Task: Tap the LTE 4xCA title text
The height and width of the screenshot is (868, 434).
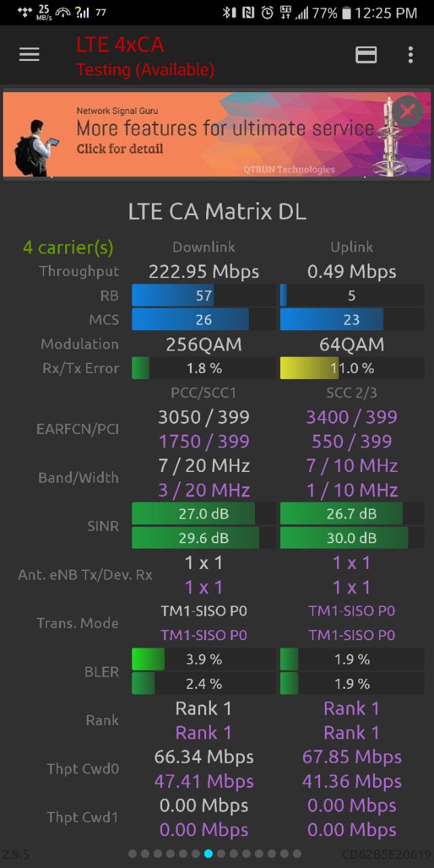Action: (x=120, y=45)
